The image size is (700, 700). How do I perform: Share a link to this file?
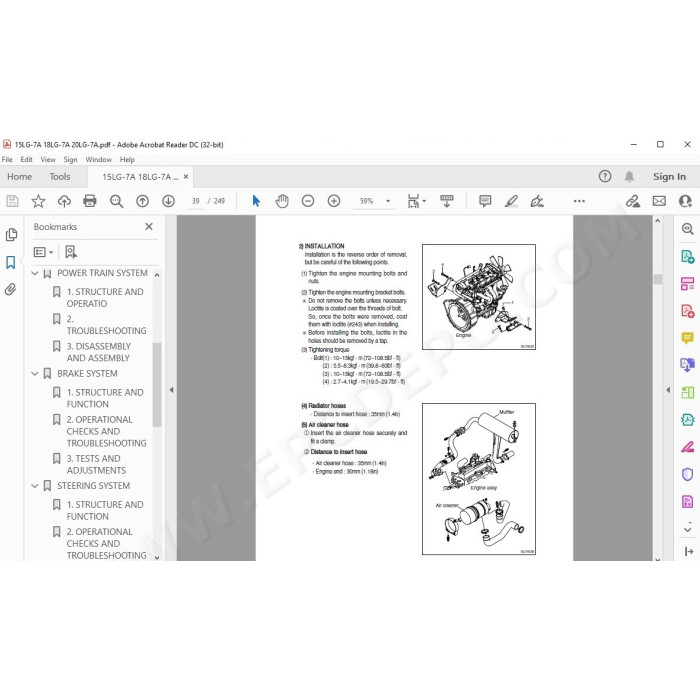pyautogui.click(x=633, y=201)
